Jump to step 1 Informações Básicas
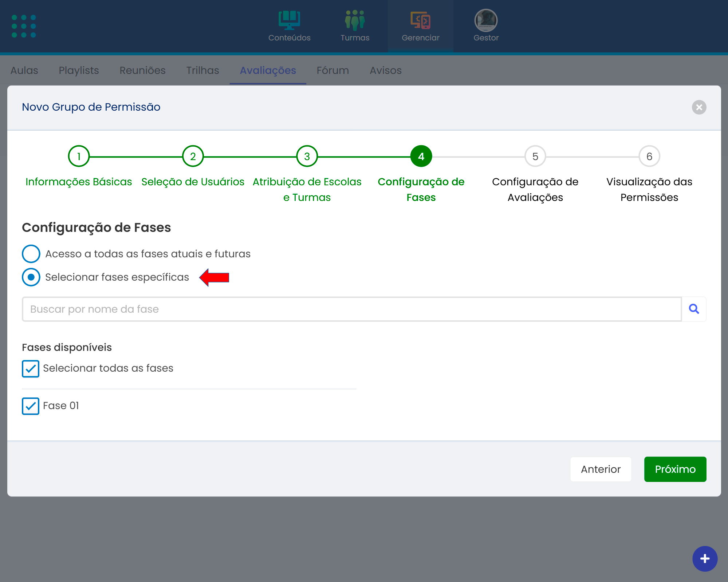Viewport: 728px width, 582px height. coord(79,157)
